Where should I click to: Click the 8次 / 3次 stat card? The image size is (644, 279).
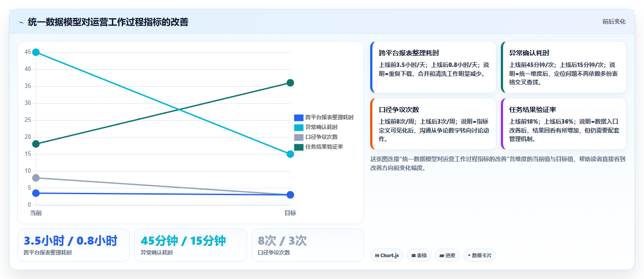point(308,245)
